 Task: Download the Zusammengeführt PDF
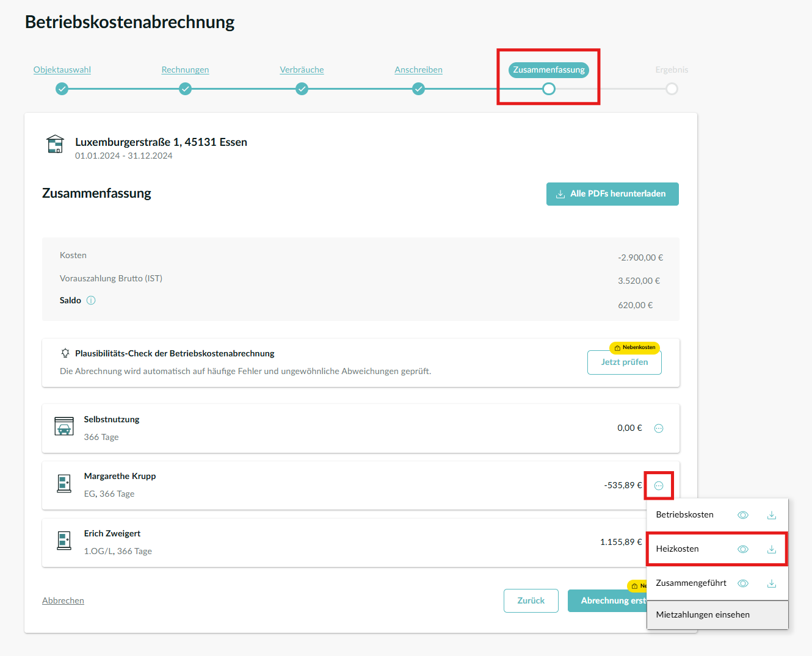(771, 583)
